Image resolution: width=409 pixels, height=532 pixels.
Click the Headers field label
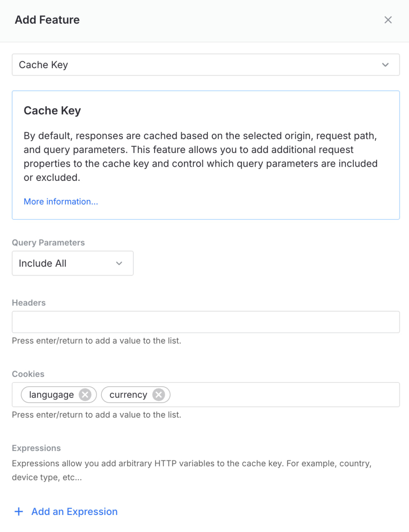pyautogui.click(x=29, y=303)
